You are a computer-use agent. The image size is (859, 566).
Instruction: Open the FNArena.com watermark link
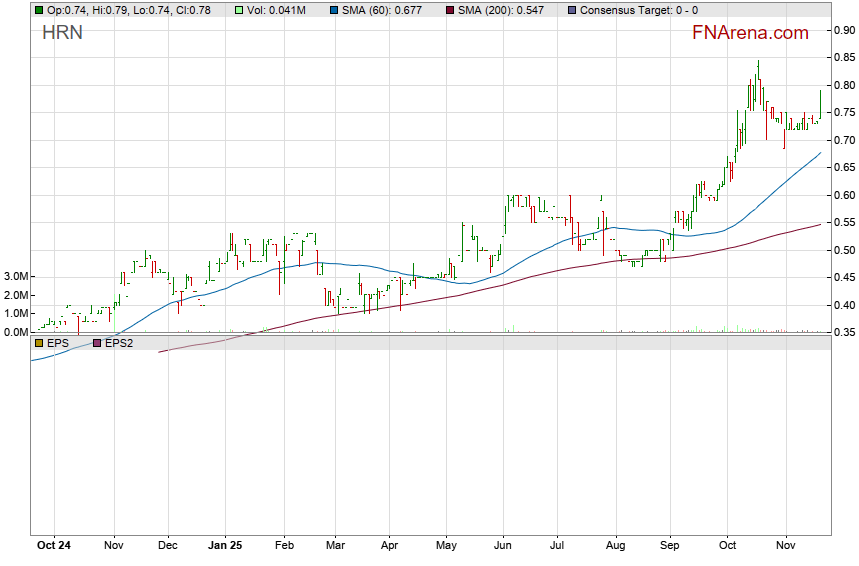pyautogui.click(x=749, y=33)
